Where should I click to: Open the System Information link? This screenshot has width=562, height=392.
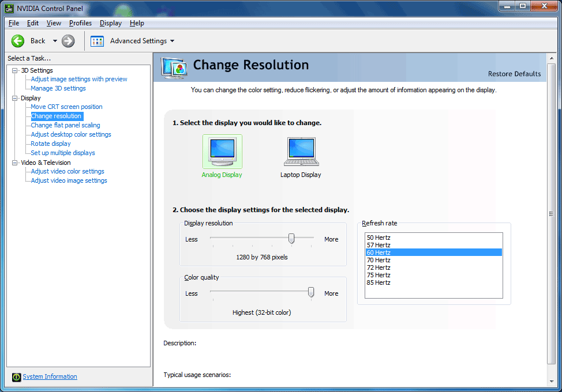pyautogui.click(x=50, y=376)
